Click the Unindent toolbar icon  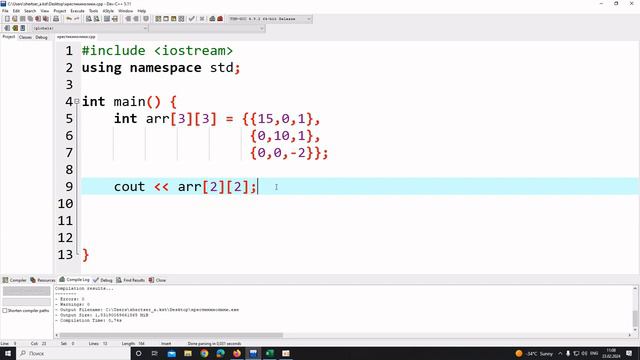(x=115, y=19)
